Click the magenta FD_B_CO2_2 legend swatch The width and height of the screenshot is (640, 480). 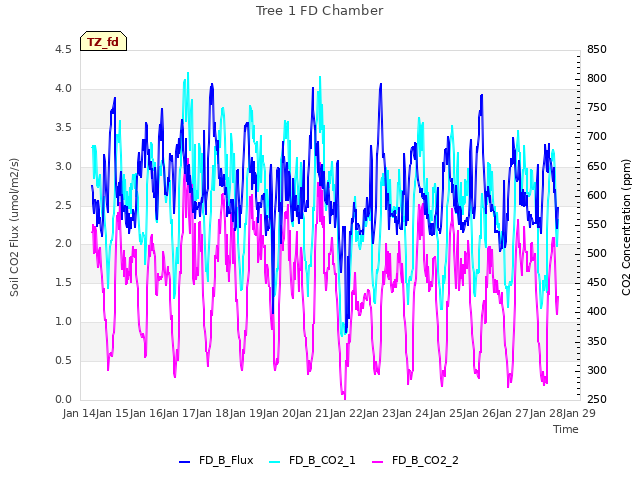[x=378, y=462]
